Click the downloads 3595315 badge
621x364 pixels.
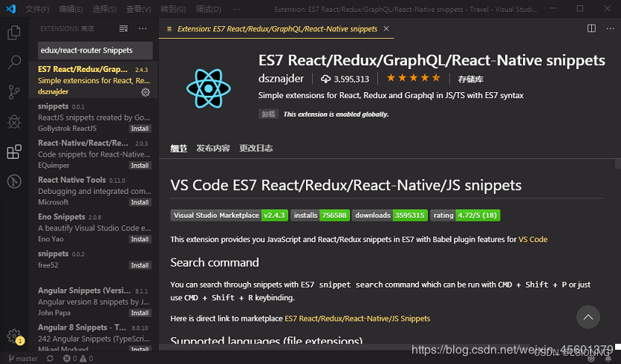[x=390, y=215]
